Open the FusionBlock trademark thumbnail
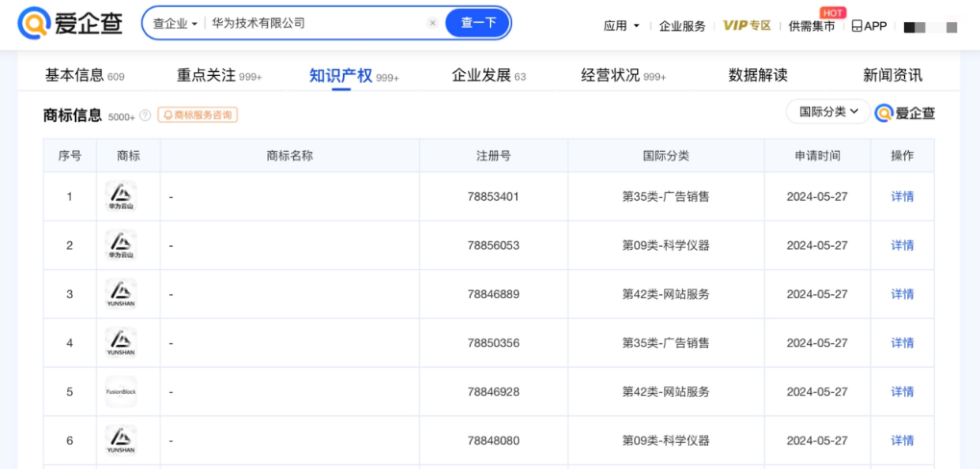Viewport: 980px width, 469px height. pos(121,391)
